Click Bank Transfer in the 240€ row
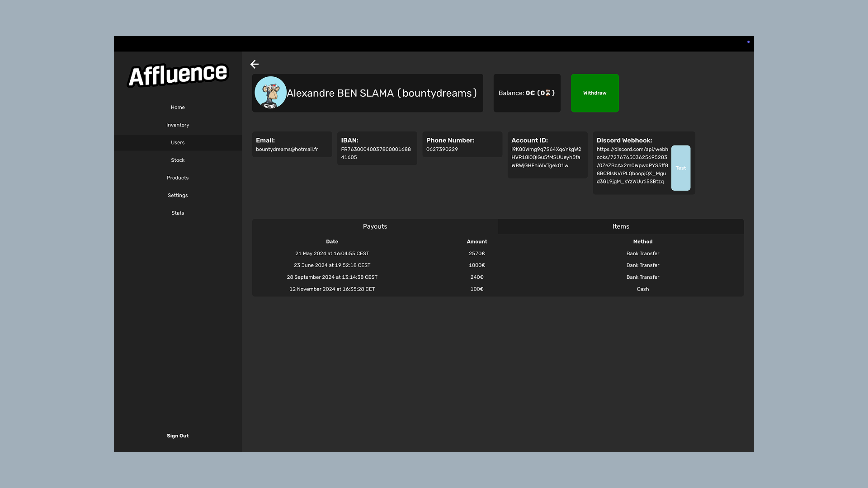The height and width of the screenshot is (488, 868). click(643, 277)
